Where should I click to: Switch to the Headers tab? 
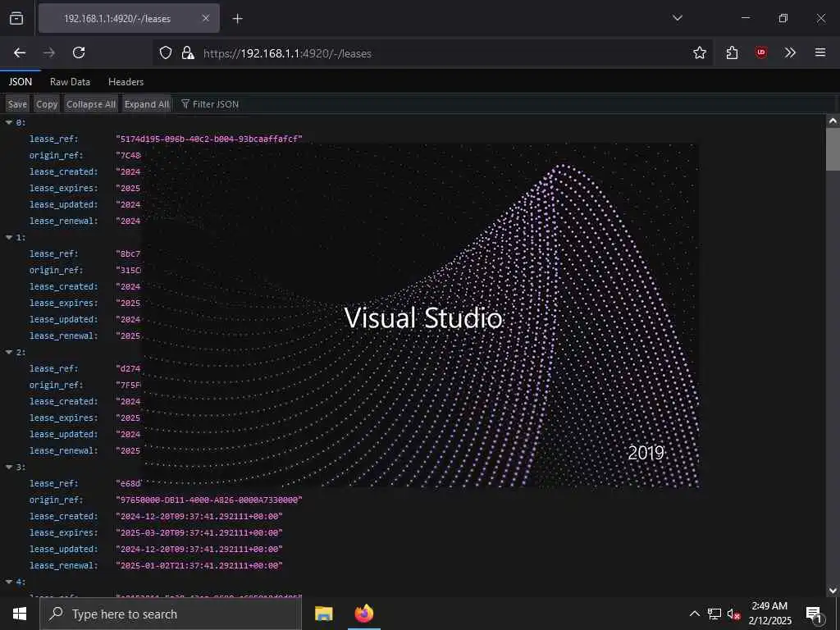pyautogui.click(x=126, y=82)
